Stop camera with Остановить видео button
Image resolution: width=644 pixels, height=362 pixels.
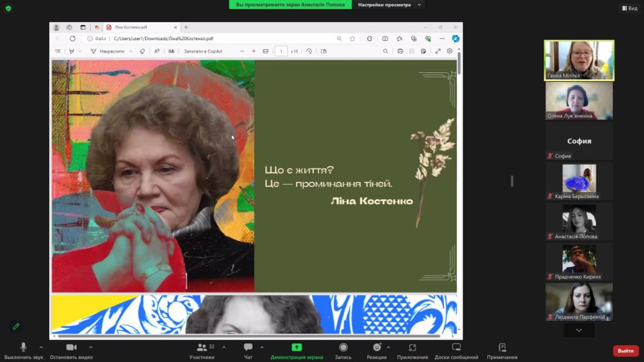point(71,348)
